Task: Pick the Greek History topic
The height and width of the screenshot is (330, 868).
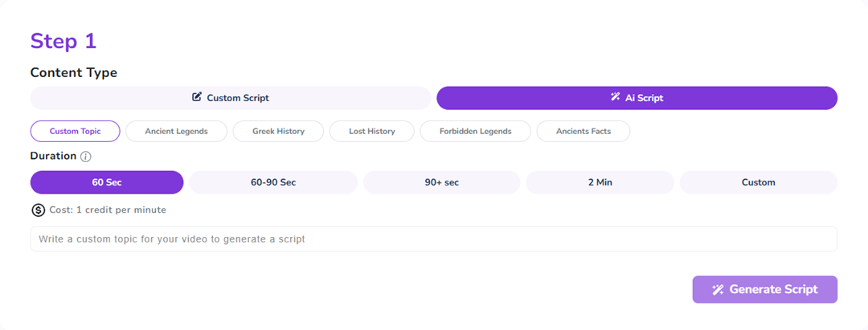Action: coord(278,131)
